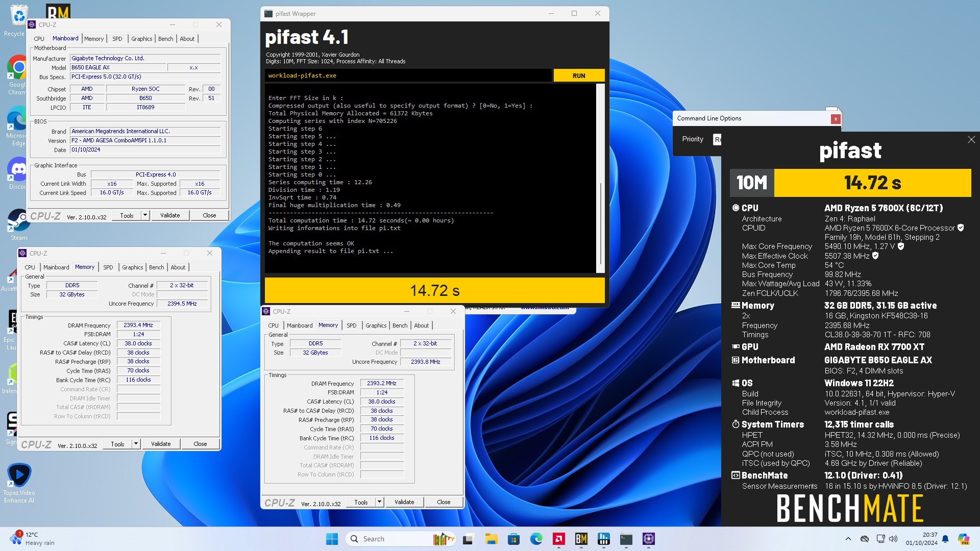Click AMD Ryzen 5 7600X CPU text
Screen dimensions: 980x551
[884, 208]
